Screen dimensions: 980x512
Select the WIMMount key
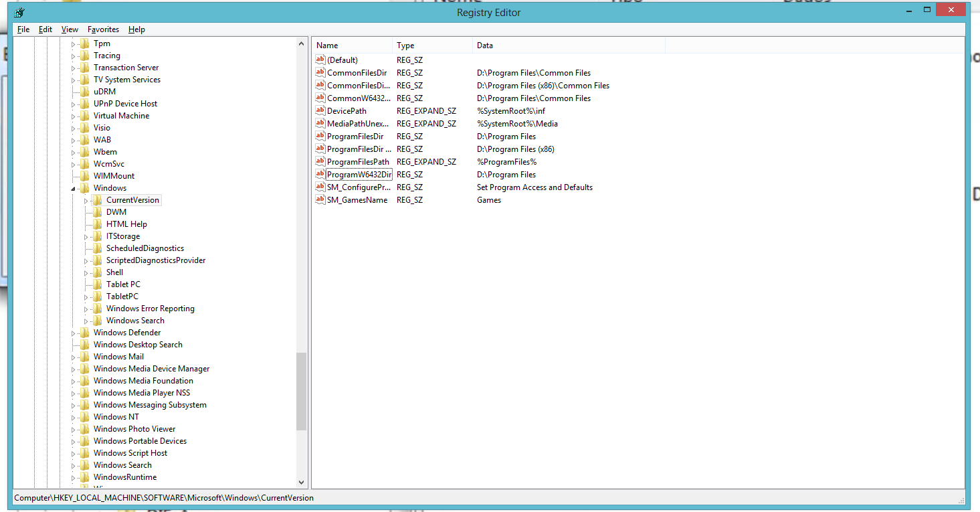pyautogui.click(x=114, y=176)
